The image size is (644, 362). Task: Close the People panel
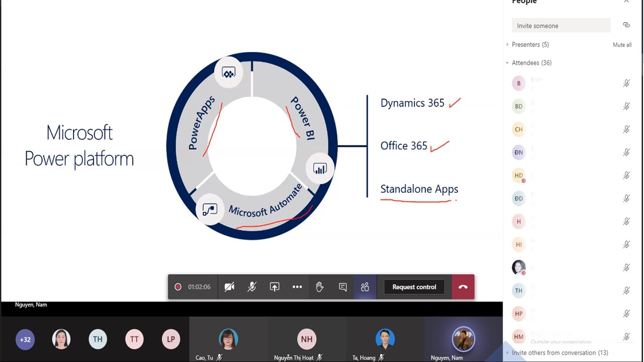pos(626,2)
